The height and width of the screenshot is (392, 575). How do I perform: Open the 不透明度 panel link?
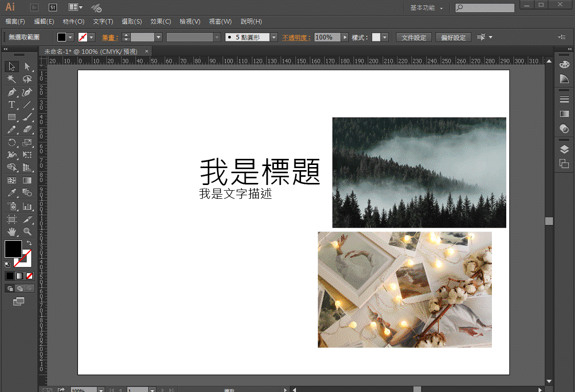coord(296,37)
